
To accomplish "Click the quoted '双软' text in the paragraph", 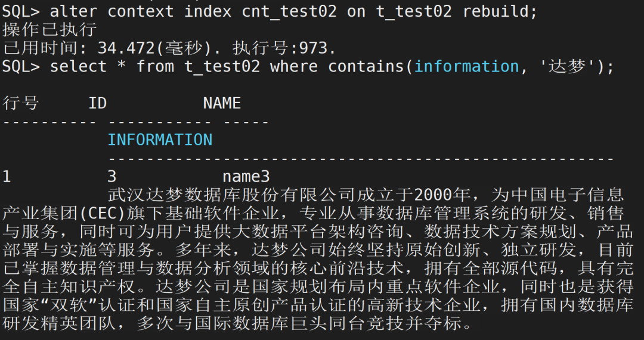I will [76, 306].
